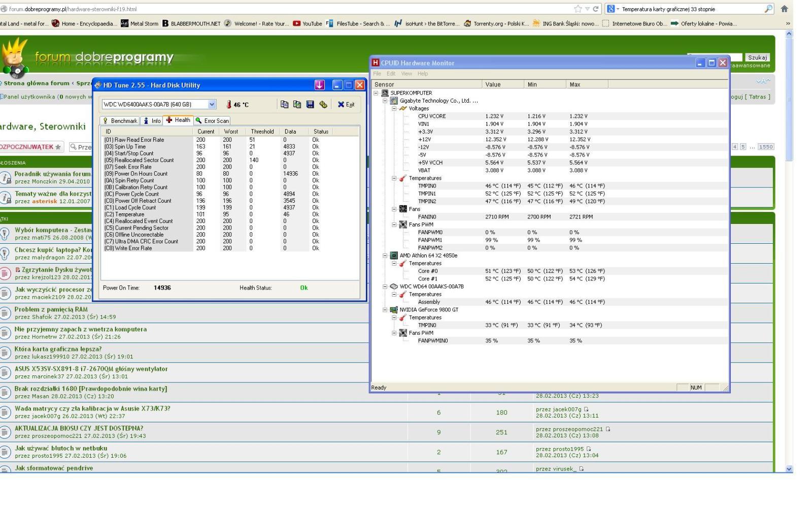Open the Metal Storm bookmark

[x=140, y=23]
